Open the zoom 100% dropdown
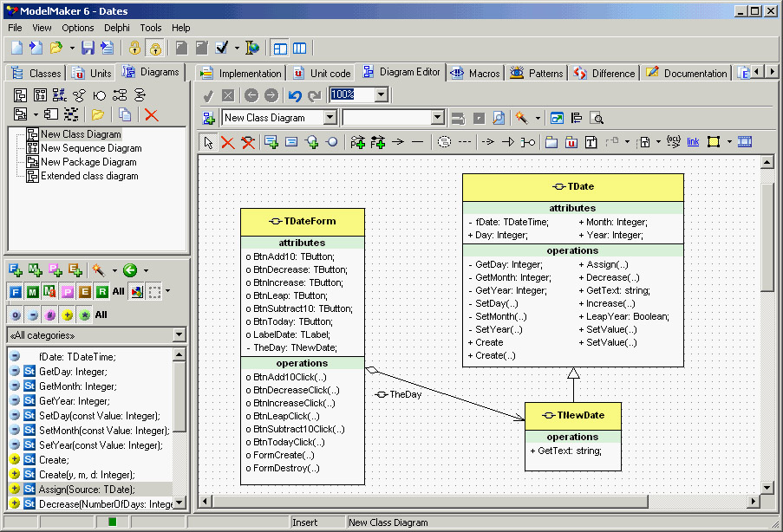The height and width of the screenshot is (532, 783). (x=382, y=94)
